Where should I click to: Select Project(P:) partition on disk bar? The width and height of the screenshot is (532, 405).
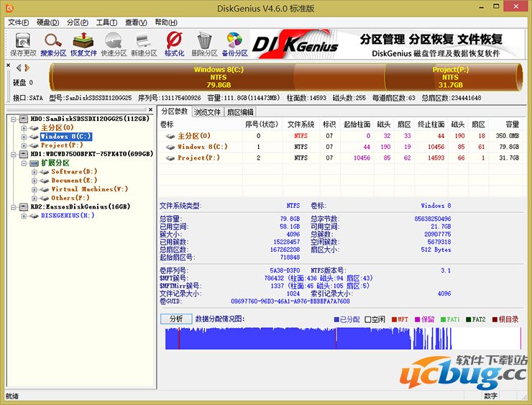point(451,78)
